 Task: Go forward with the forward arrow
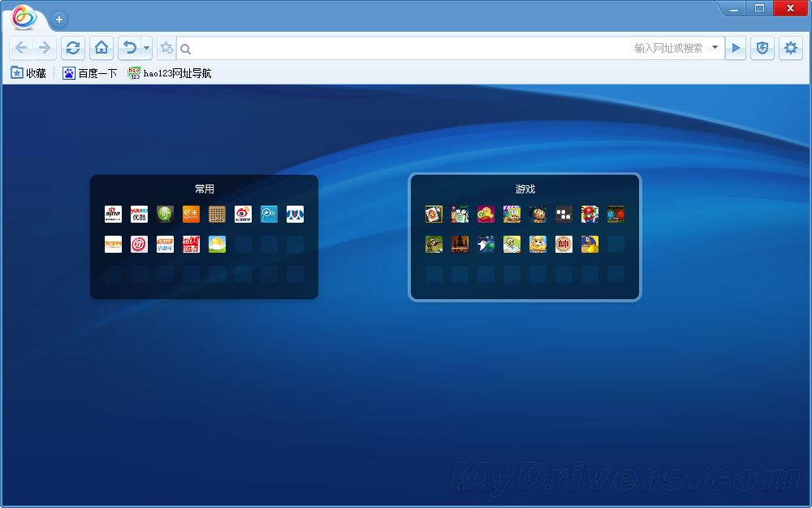(45, 48)
